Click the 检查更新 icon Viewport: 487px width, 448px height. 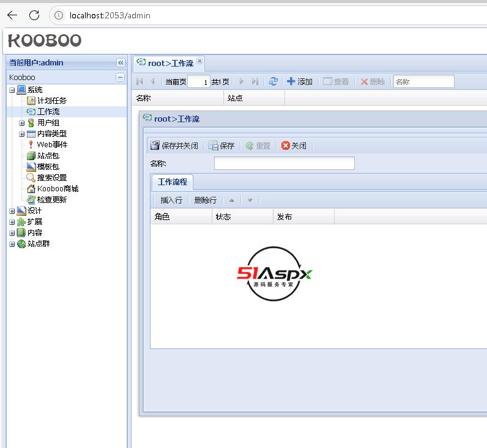point(31,200)
